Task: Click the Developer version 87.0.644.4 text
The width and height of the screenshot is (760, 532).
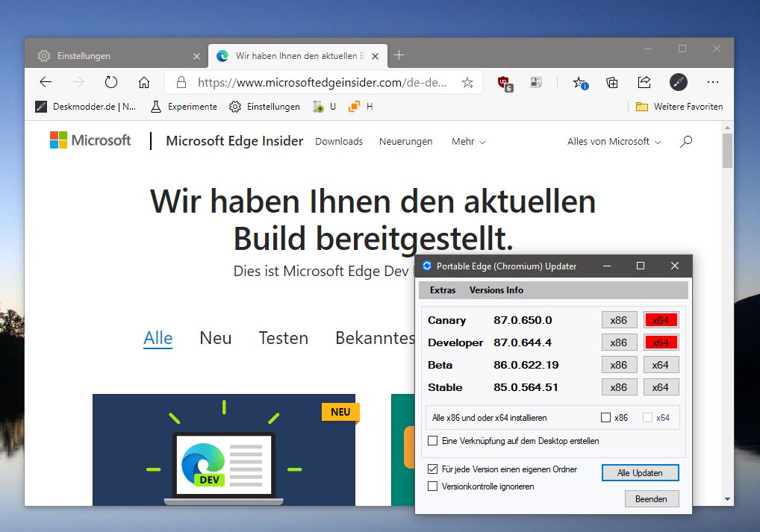Action: click(523, 342)
